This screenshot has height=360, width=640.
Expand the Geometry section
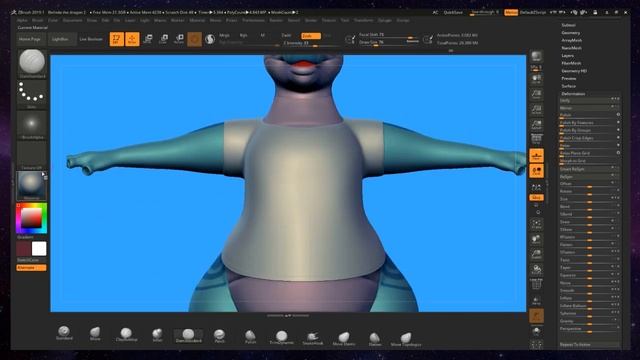click(571, 33)
